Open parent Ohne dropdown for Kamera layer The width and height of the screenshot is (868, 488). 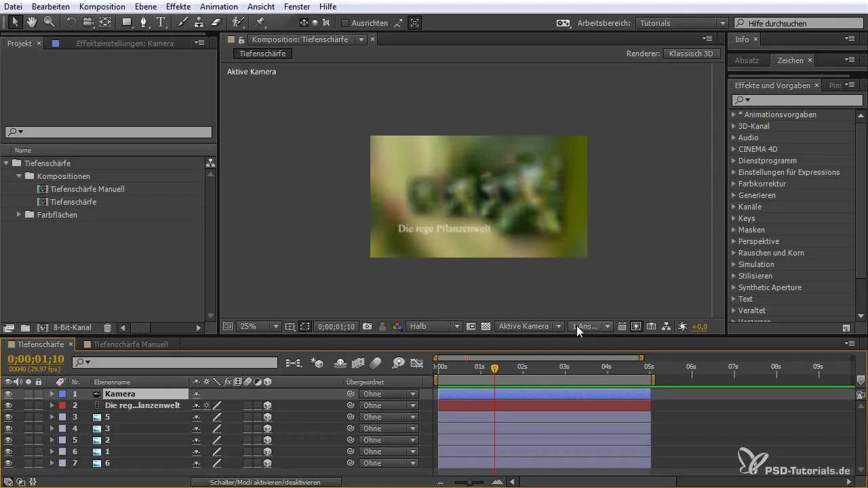tap(389, 394)
